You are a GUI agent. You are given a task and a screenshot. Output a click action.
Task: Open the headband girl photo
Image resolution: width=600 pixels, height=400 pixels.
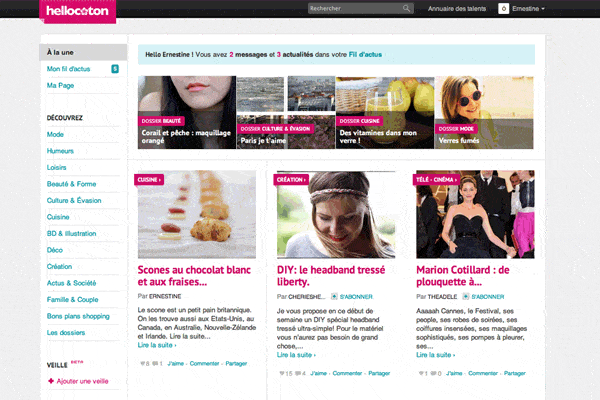click(x=336, y=214)
